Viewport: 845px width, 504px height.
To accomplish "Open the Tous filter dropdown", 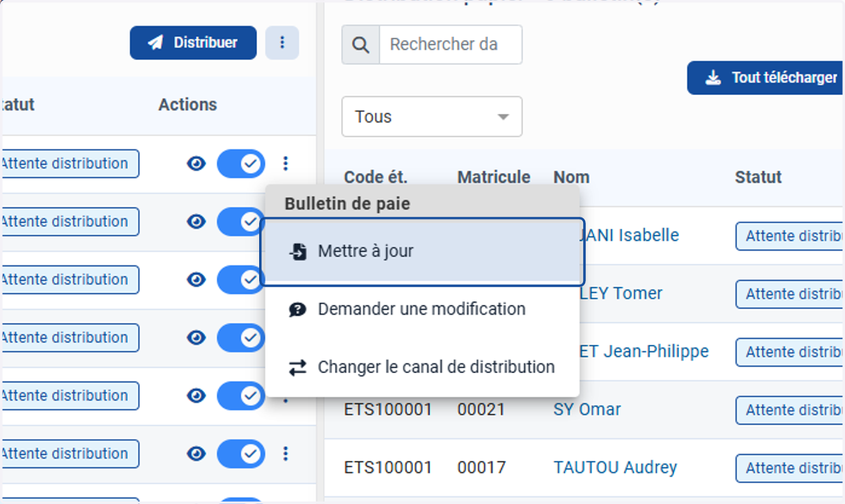I will click(x=432, y=117).
